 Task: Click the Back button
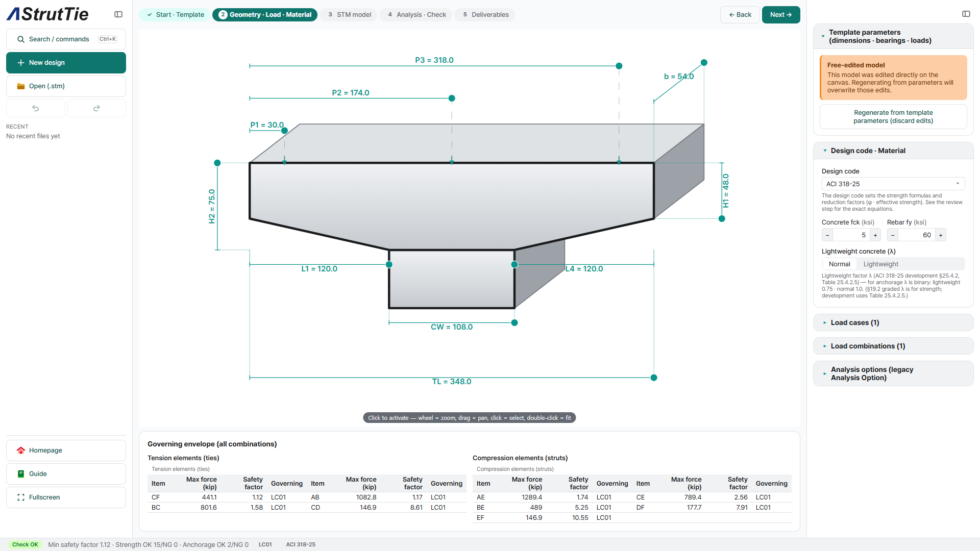(740, 15)
